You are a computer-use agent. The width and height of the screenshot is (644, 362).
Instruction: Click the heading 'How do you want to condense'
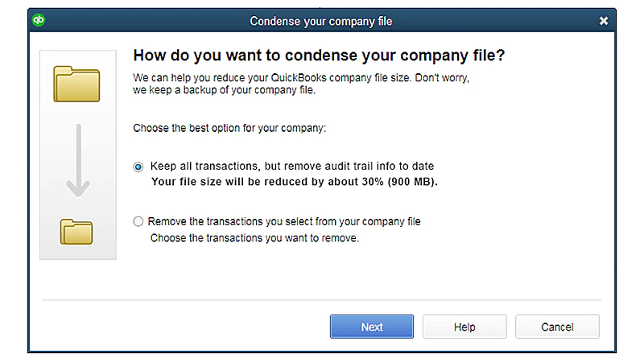[319, 55]
